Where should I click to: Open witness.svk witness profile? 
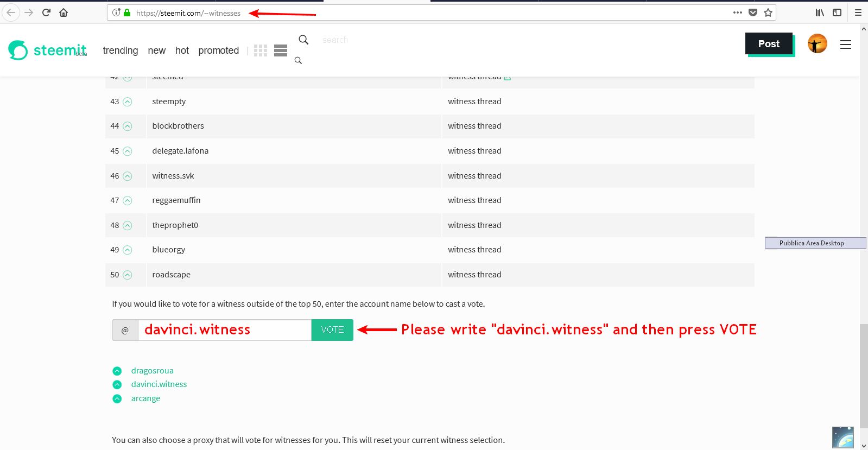[x=173, y=176]
